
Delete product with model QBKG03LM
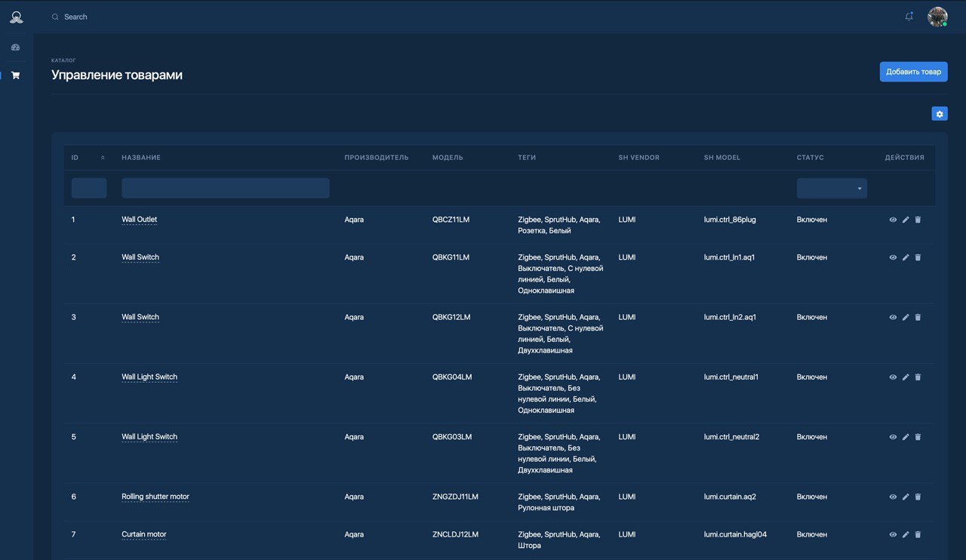(918, 437)
